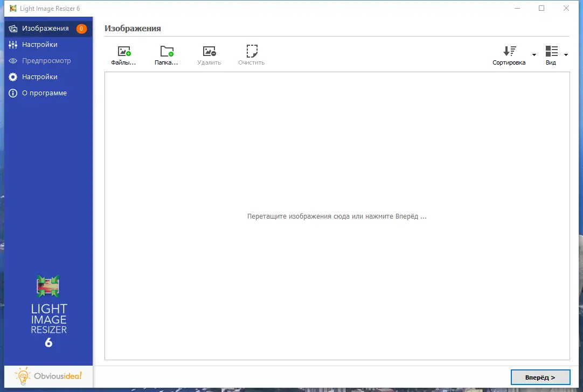The height and width of the screenshot is (392, 583).
Task: Click the Очистить icon to clear the list
Action: (251, 51)
